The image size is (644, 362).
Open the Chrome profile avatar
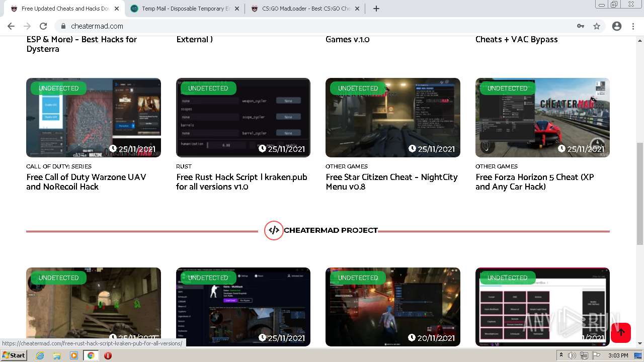tap(617, 26)
